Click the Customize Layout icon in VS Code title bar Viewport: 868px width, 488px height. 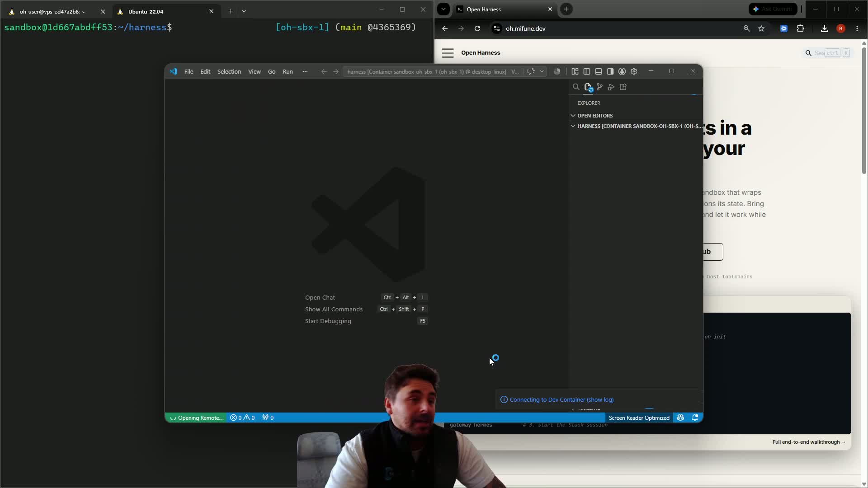pyautogui.click(x=575, y=71)
